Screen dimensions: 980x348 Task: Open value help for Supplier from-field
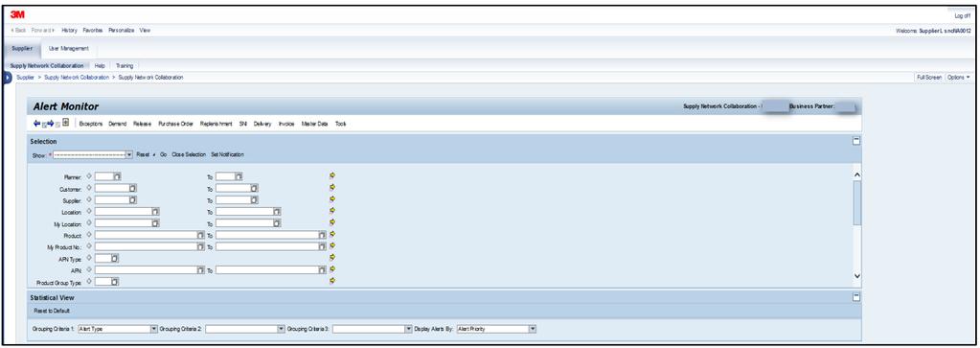pyautogui.click(x=132, y=199)
